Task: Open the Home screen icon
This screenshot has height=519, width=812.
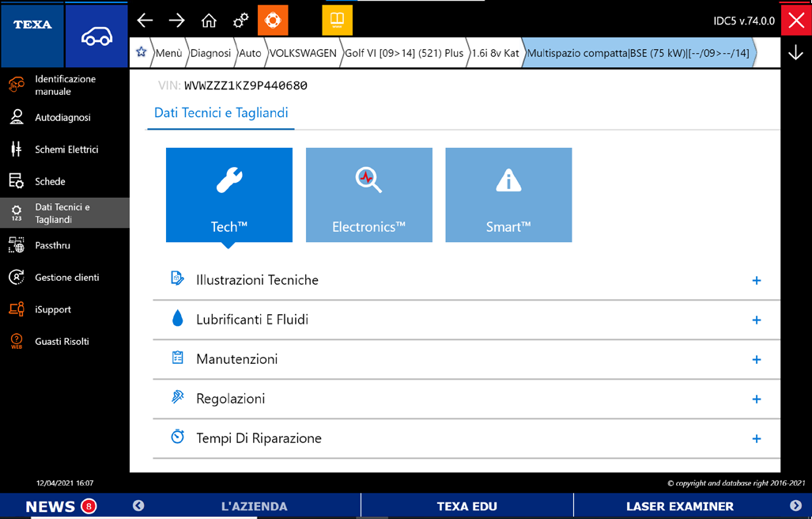Action: [209, 21]
